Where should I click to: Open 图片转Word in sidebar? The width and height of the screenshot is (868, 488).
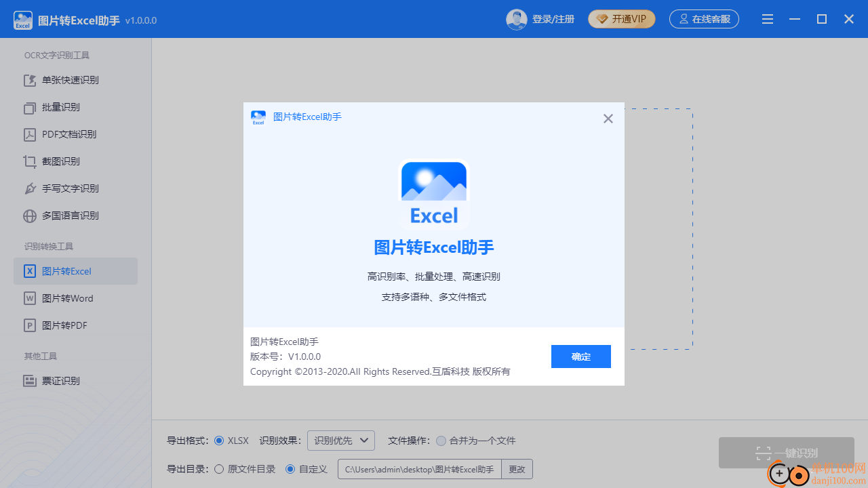75,298
